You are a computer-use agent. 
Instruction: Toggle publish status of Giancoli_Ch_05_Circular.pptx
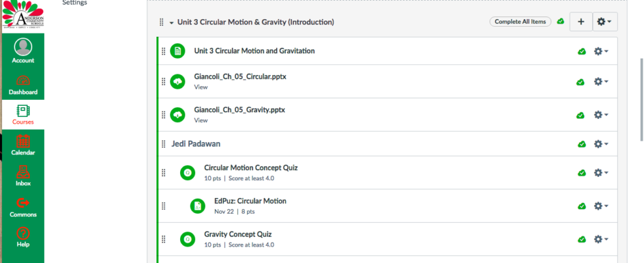pyautogui.click(x=581, y=82)
